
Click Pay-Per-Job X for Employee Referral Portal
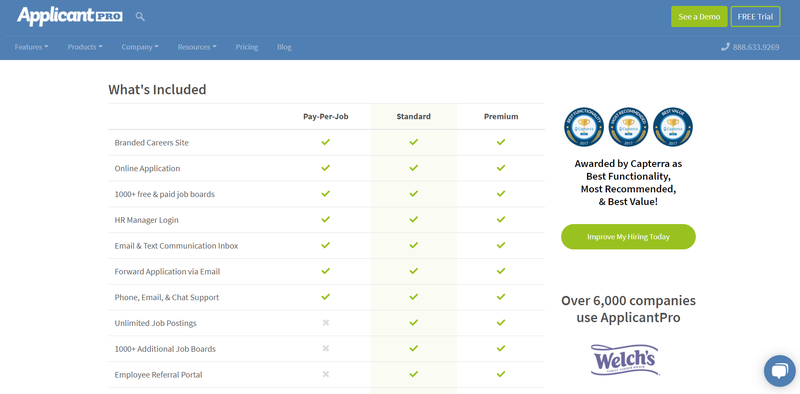pos(326,374)
